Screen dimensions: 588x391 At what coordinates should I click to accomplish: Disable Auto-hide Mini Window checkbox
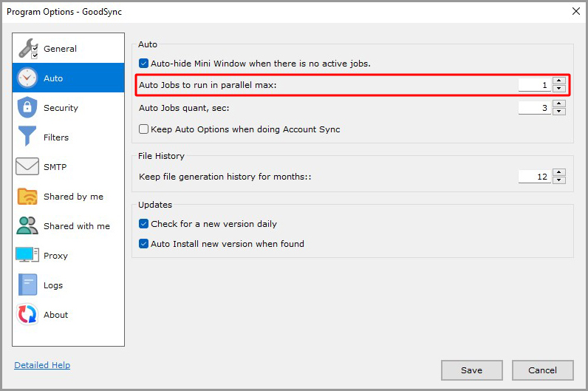[x=144, y=64]
